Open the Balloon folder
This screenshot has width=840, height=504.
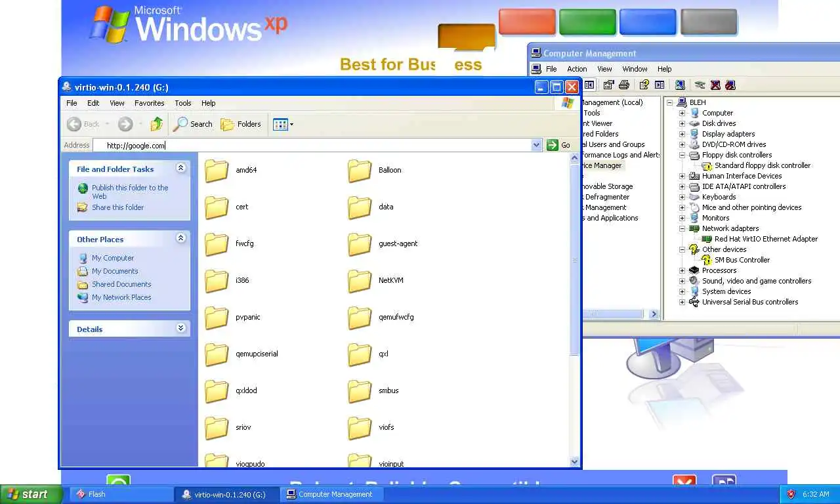tap(360, 170)
